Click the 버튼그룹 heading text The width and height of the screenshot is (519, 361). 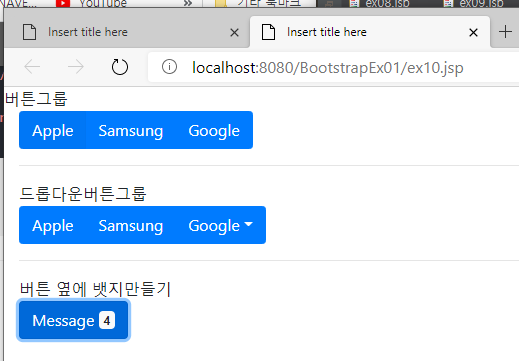click(36, 99)
